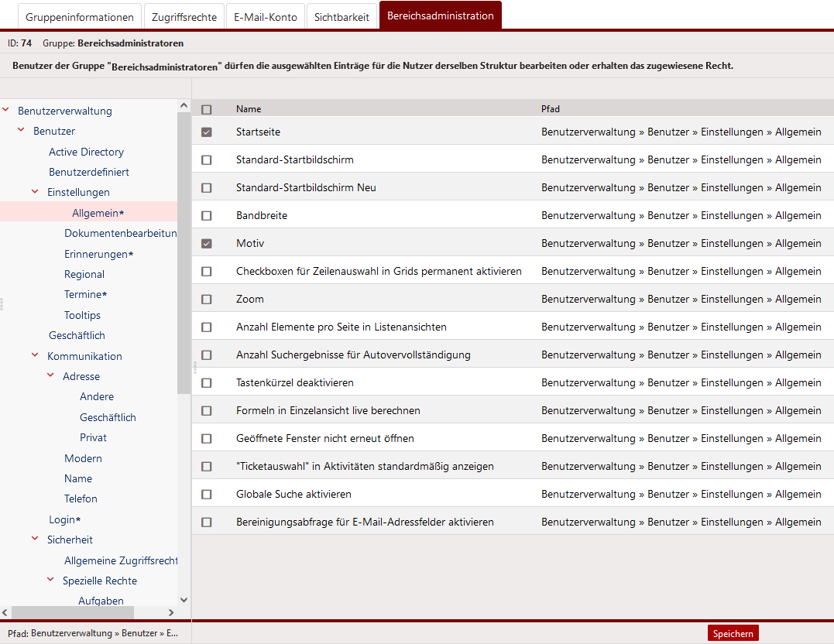Collapse the Benutzer node chevron
Viewport: 834px width, 644px height.
coord(22,131)
